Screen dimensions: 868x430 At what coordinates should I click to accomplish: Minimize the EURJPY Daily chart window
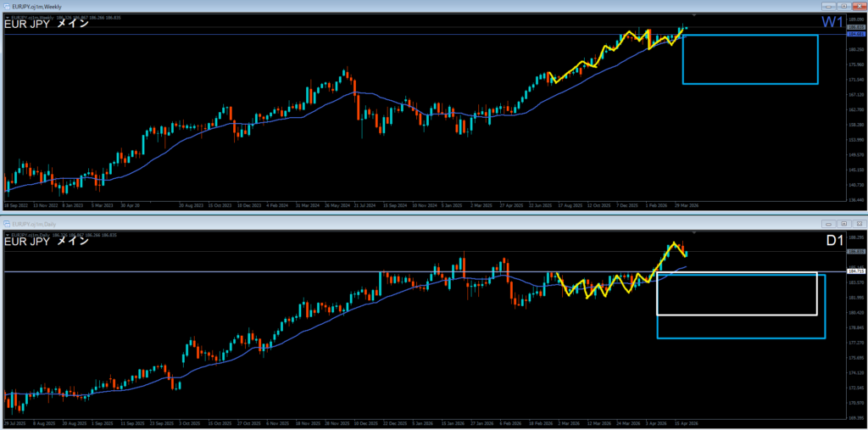tap(829, 223)
